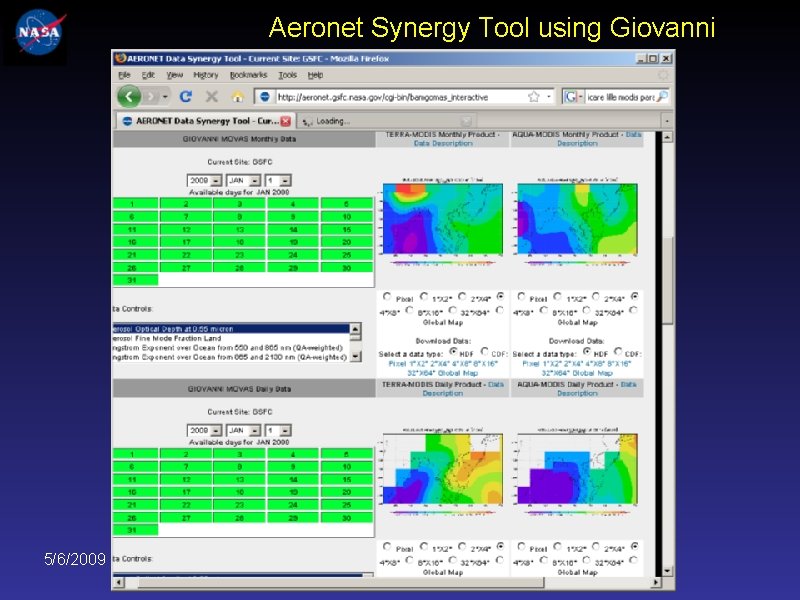The height and width of the screenshot is (600, 800).
Task: Click the horizontal scrollbar's left arrow
Action: [118, 582]
